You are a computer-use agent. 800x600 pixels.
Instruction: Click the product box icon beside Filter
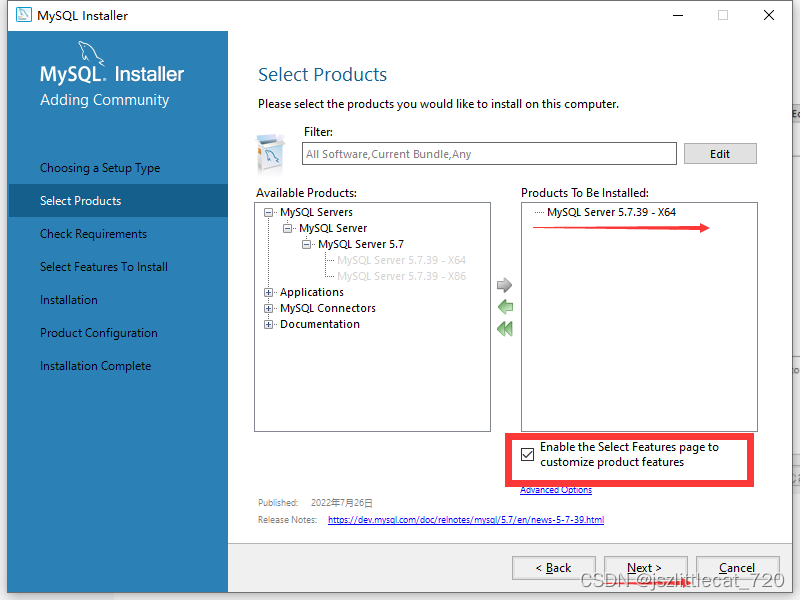tap(270, 153)
